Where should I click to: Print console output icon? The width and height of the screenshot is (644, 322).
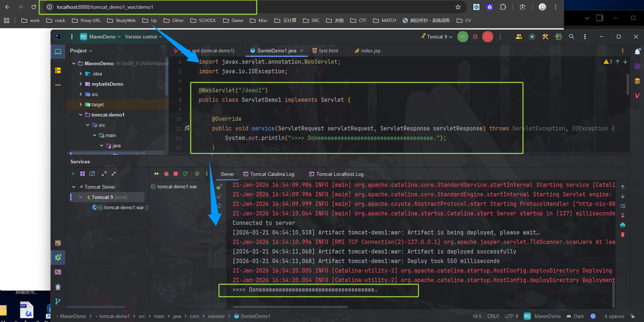pos(623,225)
